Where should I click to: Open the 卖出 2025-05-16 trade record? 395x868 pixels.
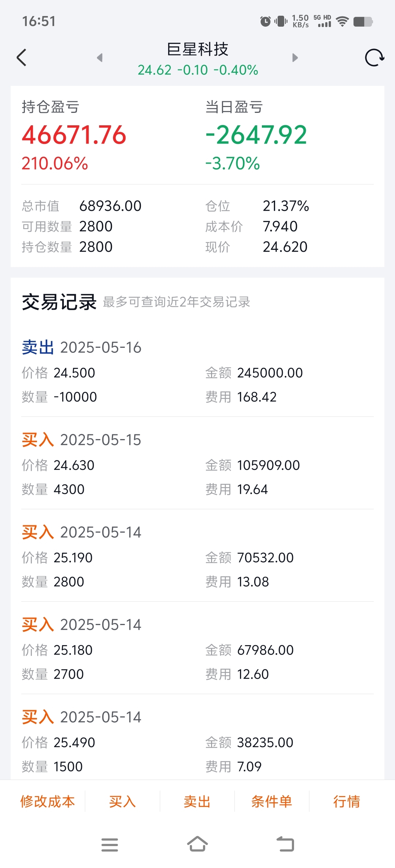[x=197, y=371]
